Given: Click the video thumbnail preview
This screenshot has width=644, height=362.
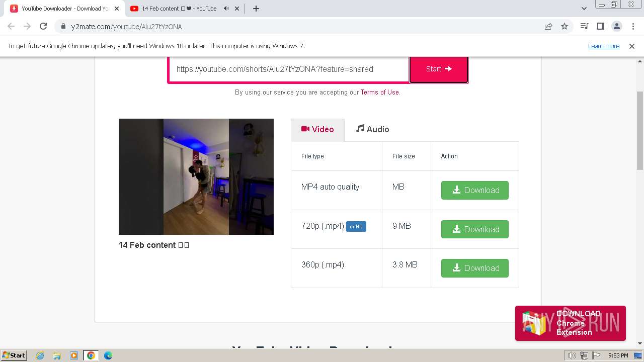Looking at the screenshot, I should [x=196, y=176].
